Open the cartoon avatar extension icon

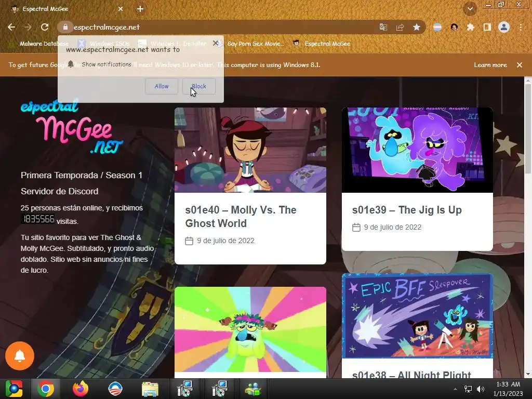coord(454,27)
